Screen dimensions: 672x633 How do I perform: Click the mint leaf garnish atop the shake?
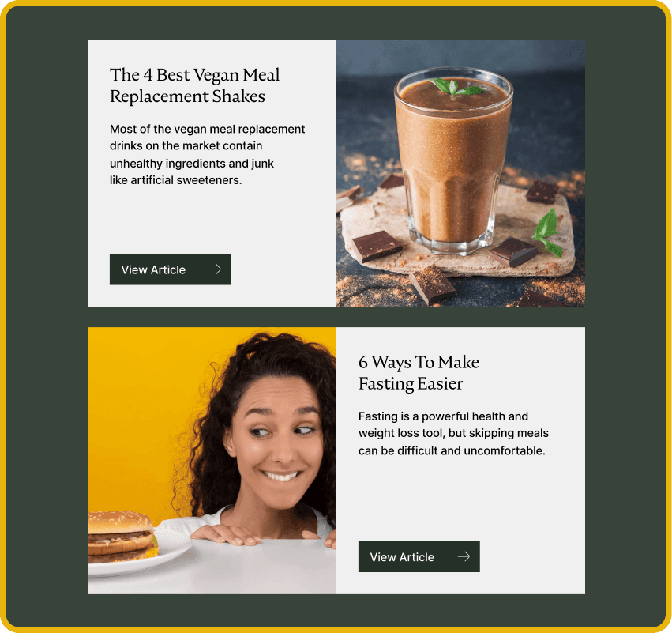456,87
